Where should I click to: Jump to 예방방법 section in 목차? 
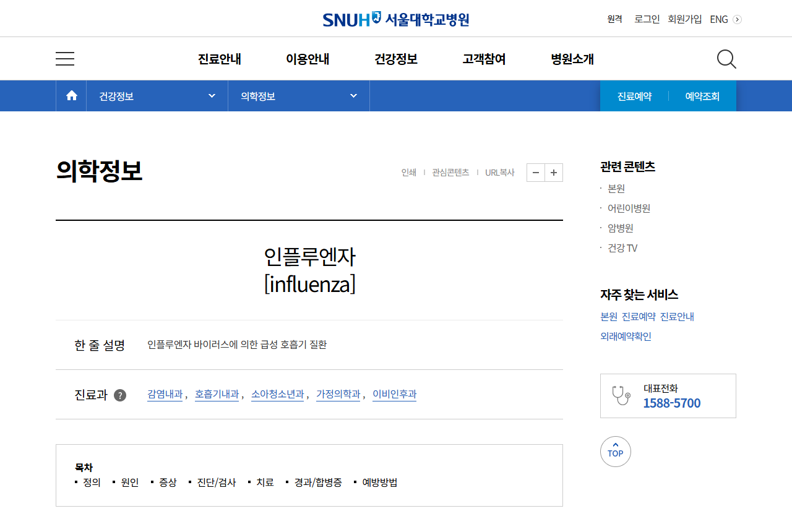coord(380,483)
